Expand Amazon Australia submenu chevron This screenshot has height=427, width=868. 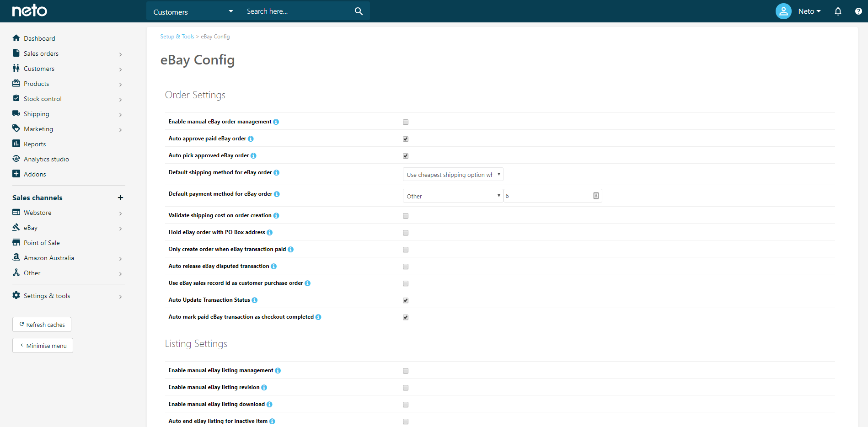click(120, 259)
